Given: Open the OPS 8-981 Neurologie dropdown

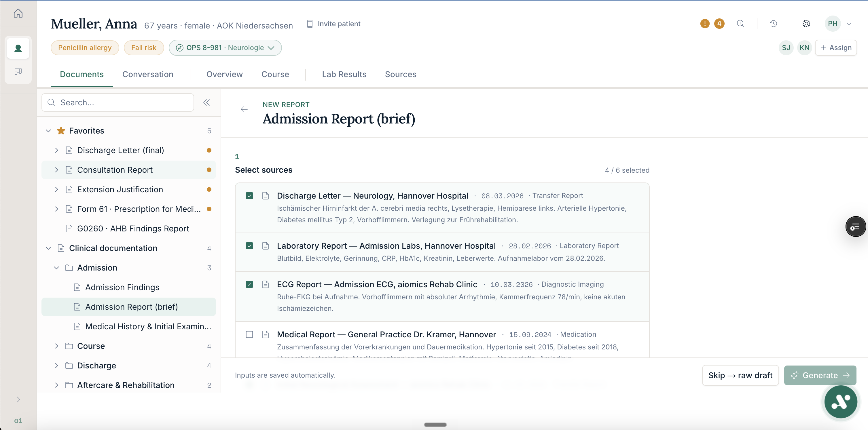Looking at the screenshot, I should [x=225, y=48].
